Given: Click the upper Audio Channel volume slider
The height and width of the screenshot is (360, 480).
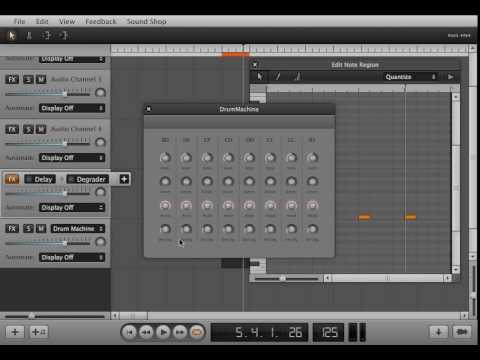Looking at the screenshot, I should (48, 94).
